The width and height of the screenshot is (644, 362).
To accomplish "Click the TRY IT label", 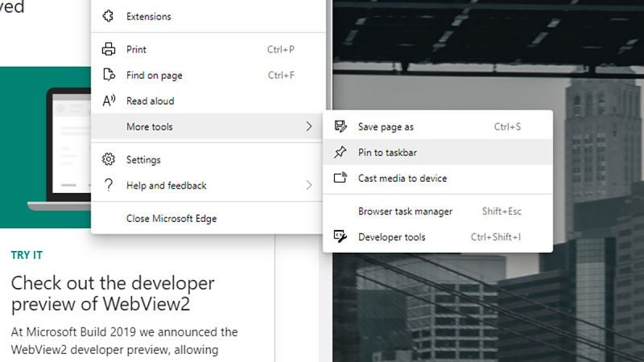I will pyautogui.click(x=27, y=256).
